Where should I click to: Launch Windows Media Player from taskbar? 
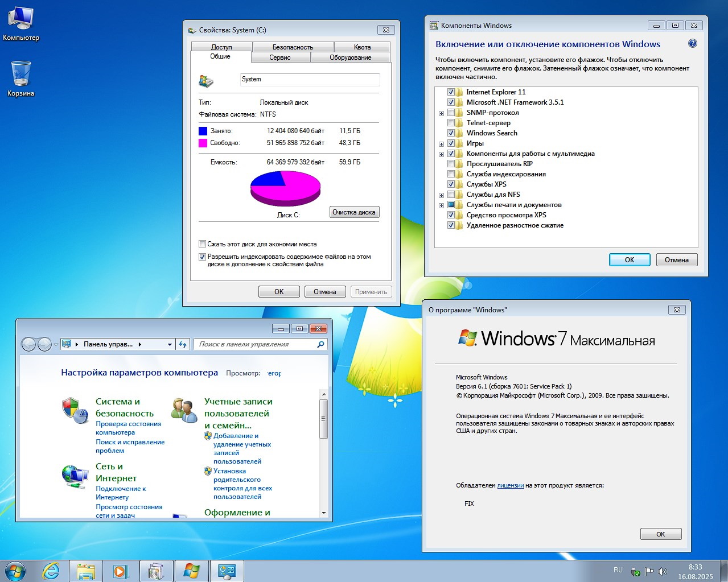(x=121, y=571)
